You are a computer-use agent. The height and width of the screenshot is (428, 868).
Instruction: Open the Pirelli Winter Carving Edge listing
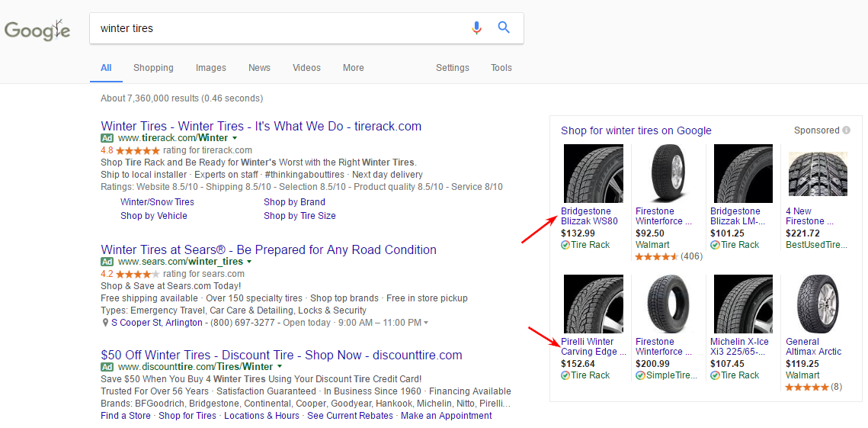tap(593, 347)
